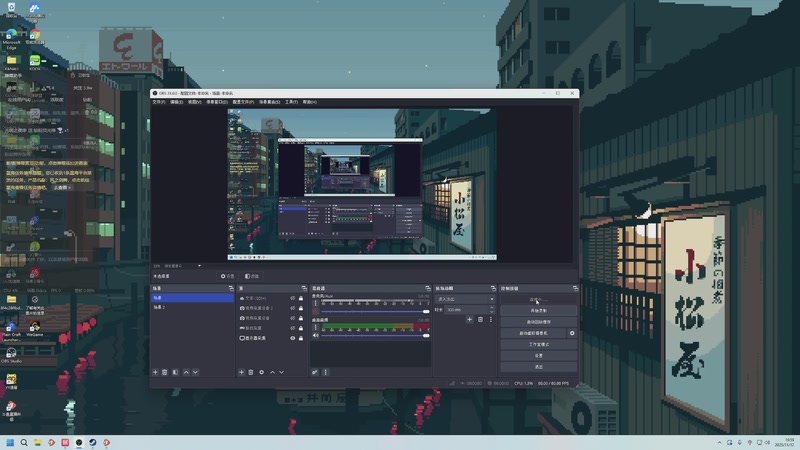Screen dimensions: 800x450
Task: Hide the Display Capture source
Action: pyautogui.click(x=293, y=338)
